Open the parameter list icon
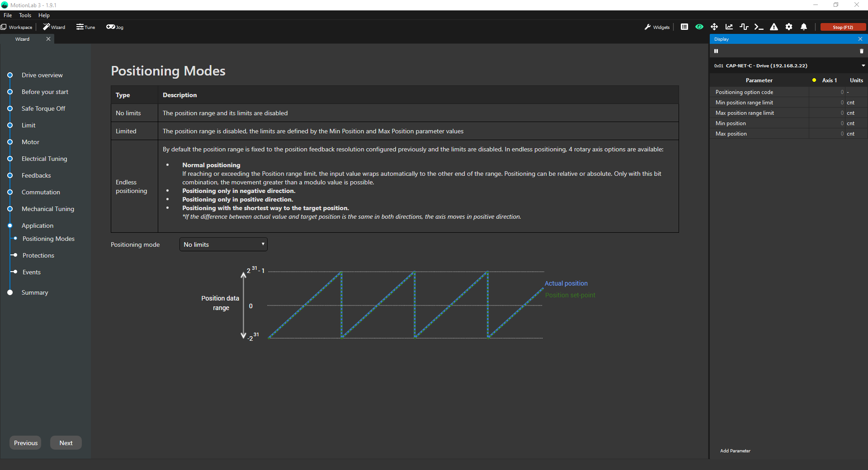Image resolution: width=868 pixels, height=470 pixels. (x=684, y=27)
